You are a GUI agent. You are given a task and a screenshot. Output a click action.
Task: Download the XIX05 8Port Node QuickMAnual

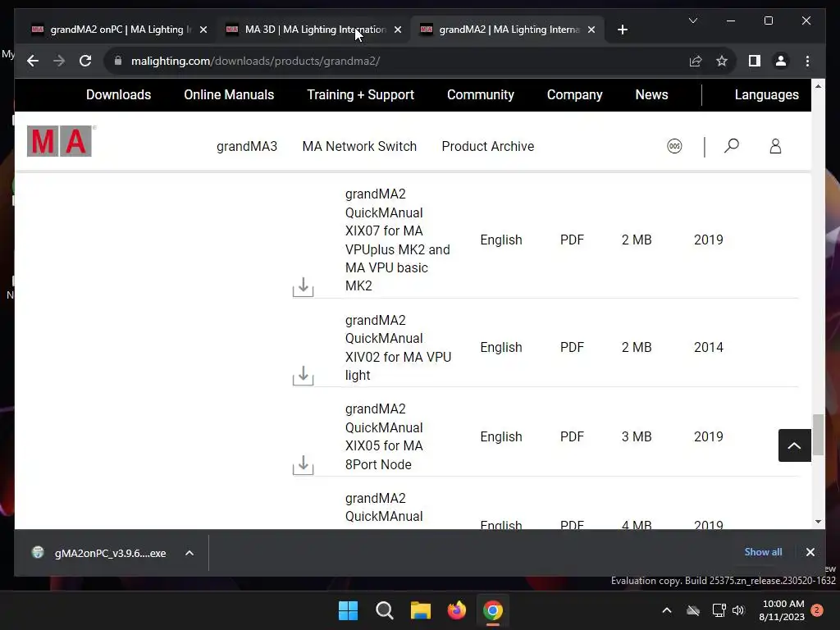(303, 464)
